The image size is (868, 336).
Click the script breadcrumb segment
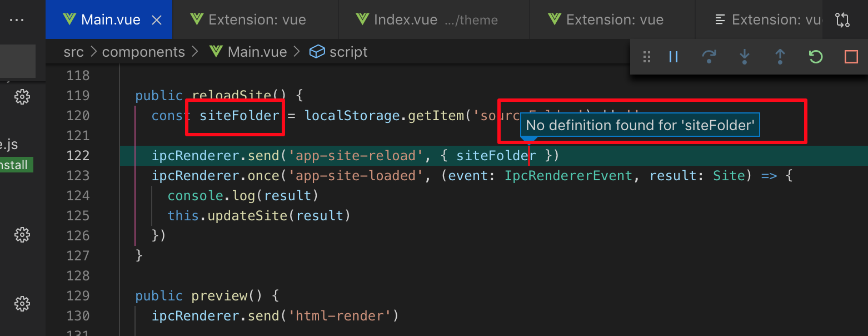coord(348,52)
